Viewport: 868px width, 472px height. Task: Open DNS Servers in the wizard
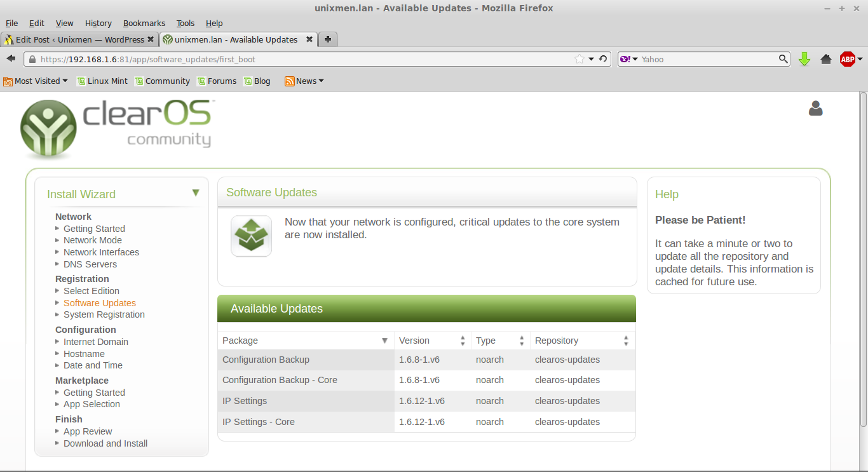90,264
